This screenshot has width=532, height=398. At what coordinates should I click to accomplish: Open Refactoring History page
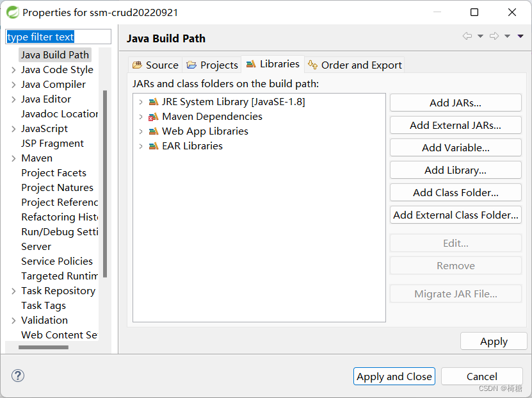coord(60,217)
